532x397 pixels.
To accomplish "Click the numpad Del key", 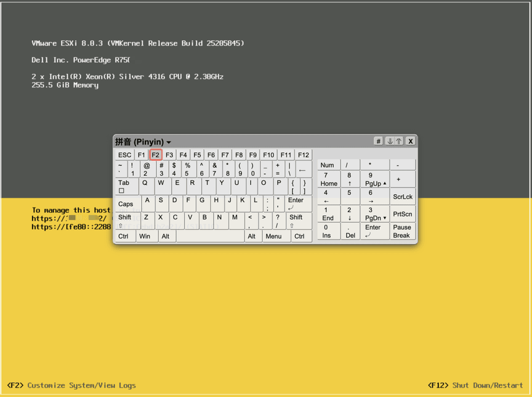I will coord(350,231).
